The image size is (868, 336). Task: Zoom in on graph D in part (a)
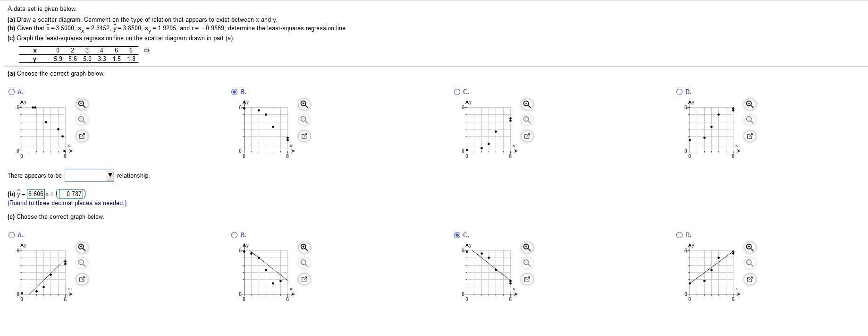point(750,104)
